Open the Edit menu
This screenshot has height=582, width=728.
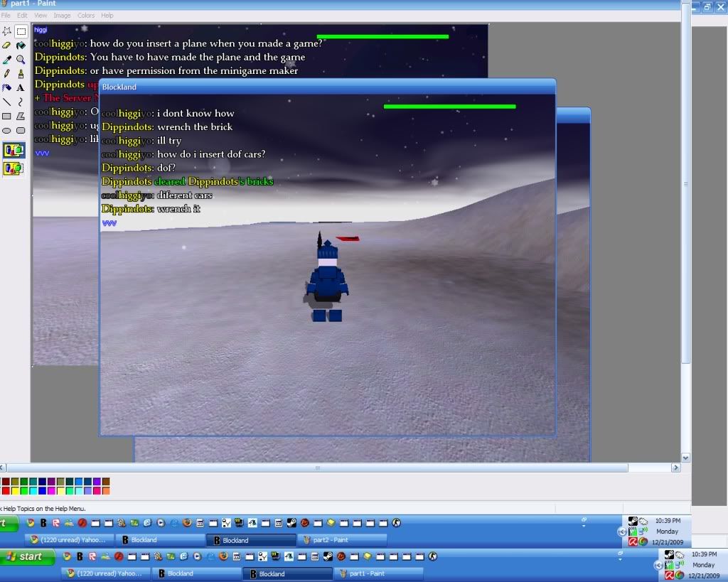pyautogui.click(x=22, y=16)
